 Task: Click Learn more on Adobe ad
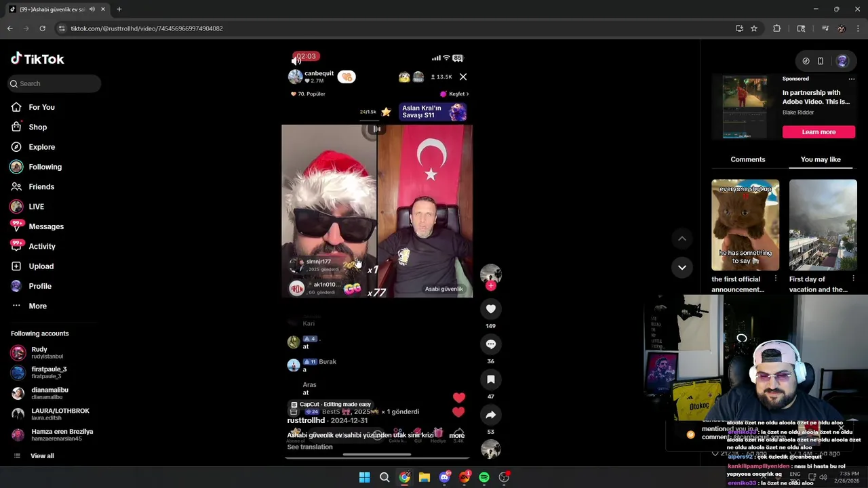click(818, 132)
